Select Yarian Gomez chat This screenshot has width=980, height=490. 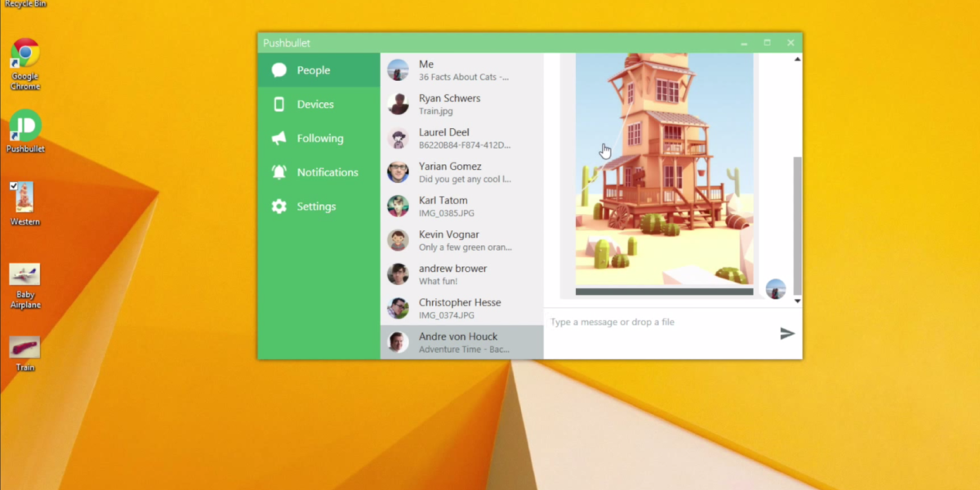[462, 172]
